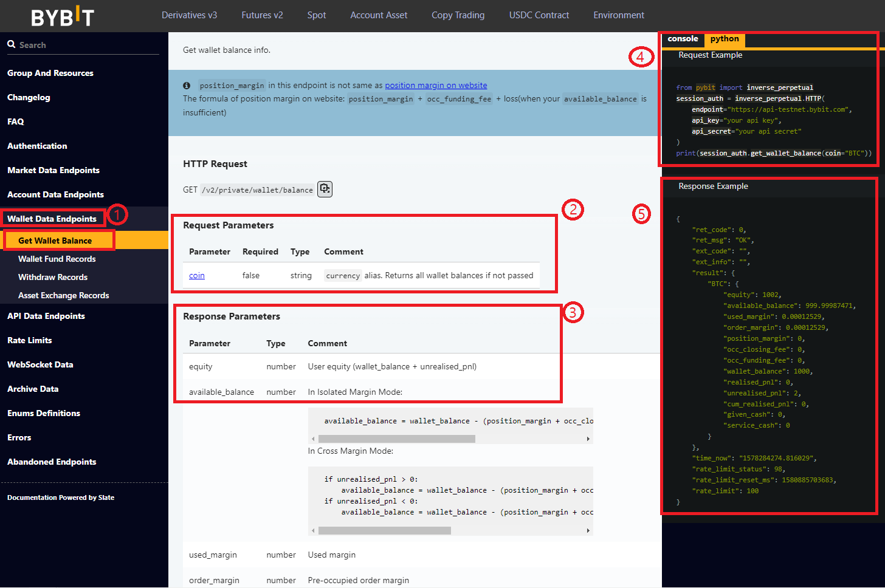Screen dimensions: 885x588
Task: Click the cross margin formula scrollbar
Action: point(385,530)
